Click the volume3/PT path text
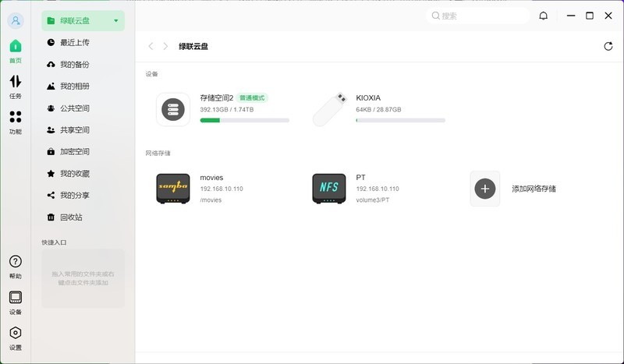 373,200
